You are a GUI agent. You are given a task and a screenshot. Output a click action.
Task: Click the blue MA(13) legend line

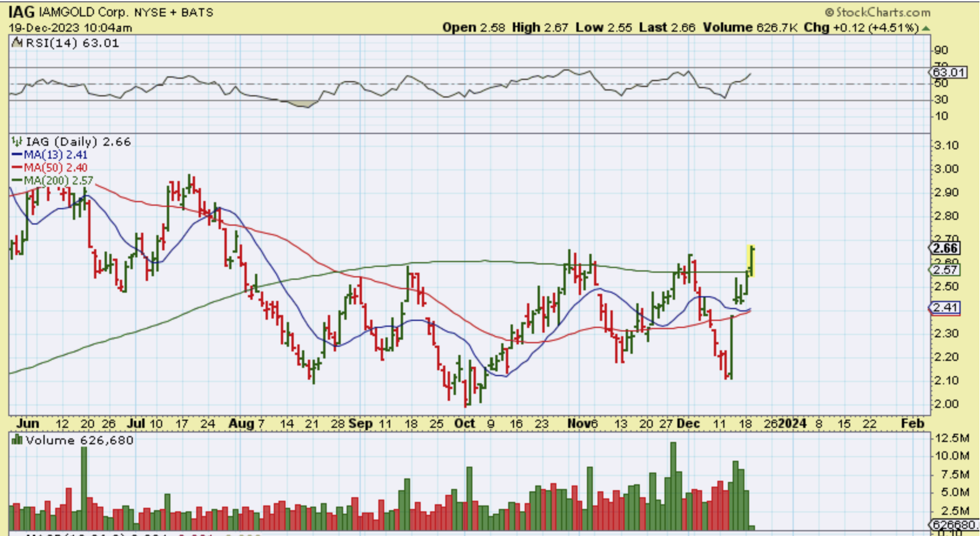(x=17, y=155)
